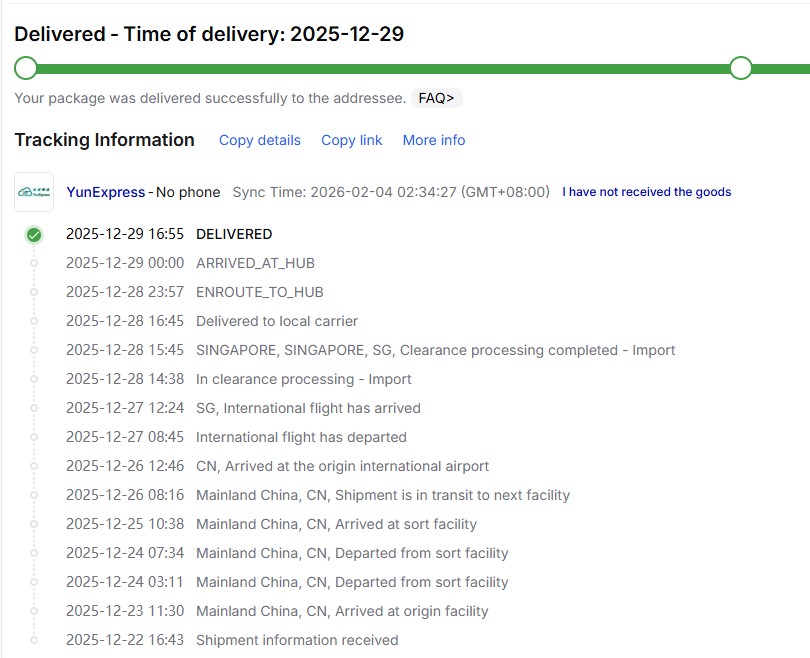Click 'Shipment information received' timeline dot
The height and width of the screenshot is (658, 810).
(34, 640)
